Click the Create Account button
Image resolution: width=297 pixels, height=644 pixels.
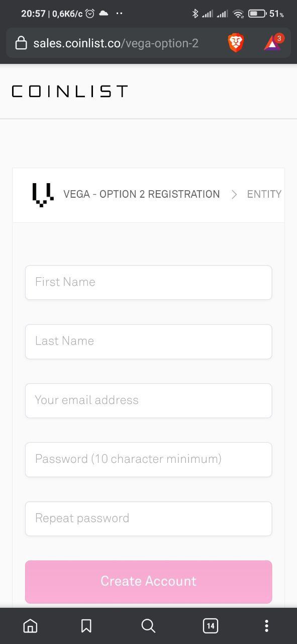tap(149, 582)
